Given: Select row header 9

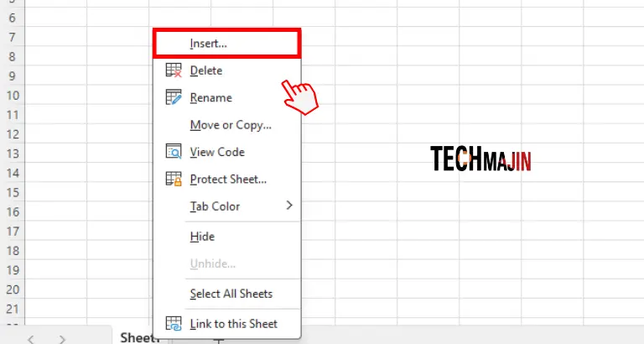Looking at the screenshot, I should click(x=13, y=76).
